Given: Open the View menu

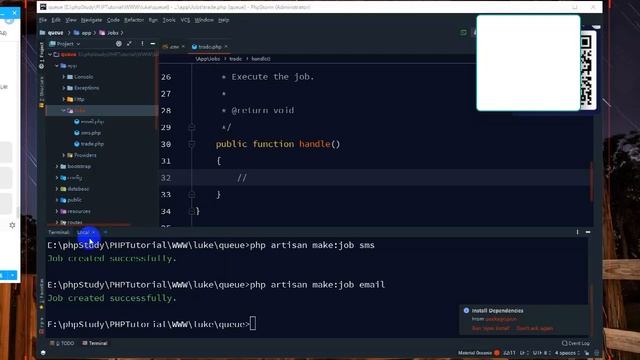Looking at the screenshot, I should pos(71,20).
